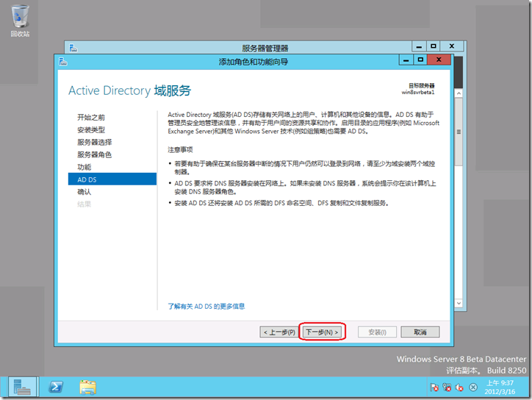This screenshot has height=400, width=532.
Task: Click Server Manager scrollbar up arrow
Action: click(x=459, y=93)
